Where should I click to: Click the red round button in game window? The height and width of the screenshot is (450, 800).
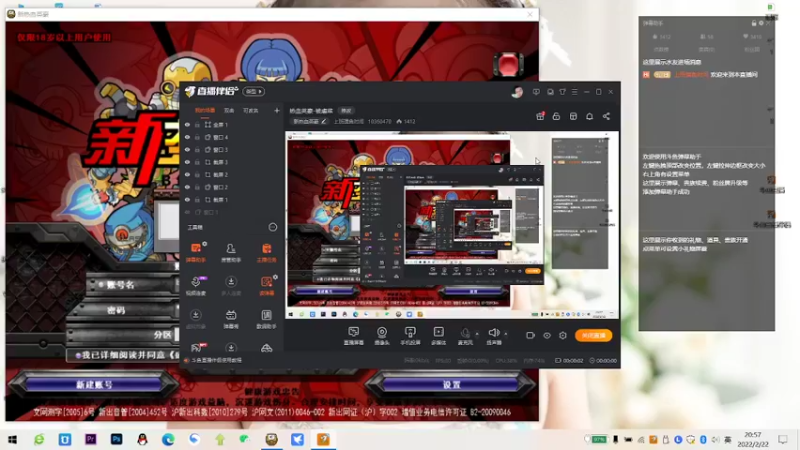pyautogui.click(x=508, y=65)
